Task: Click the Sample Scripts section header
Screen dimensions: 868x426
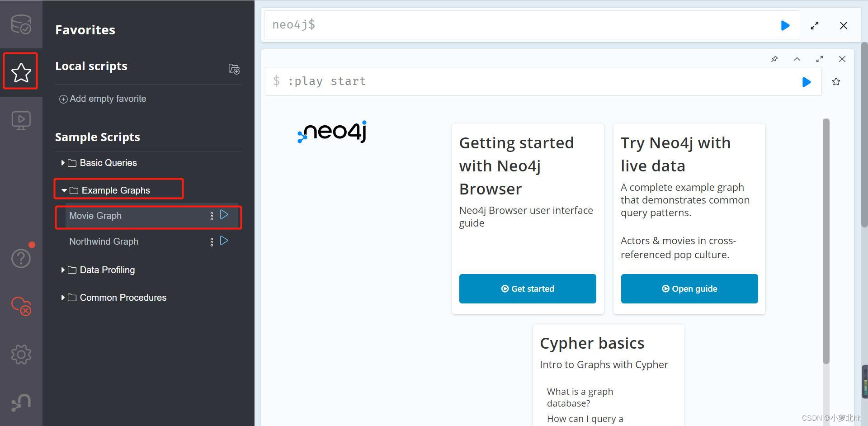Action: click(98, 137)
